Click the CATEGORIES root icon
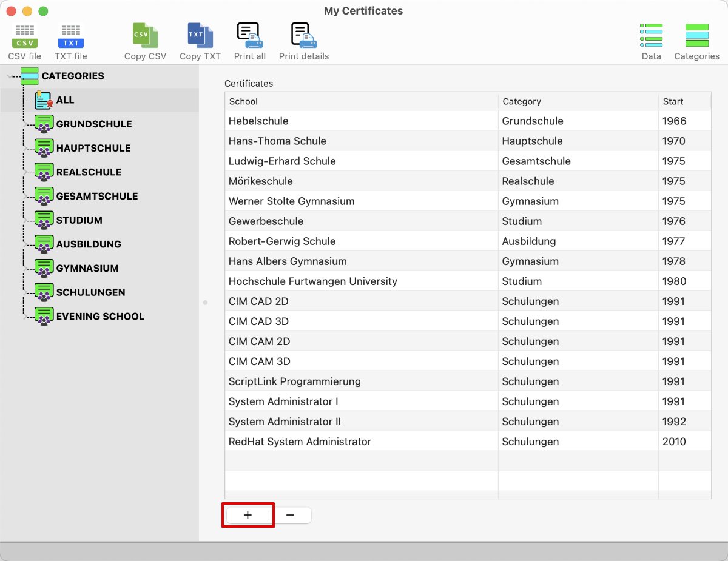This screenshot has width=728, height=561. coord(29,76)
